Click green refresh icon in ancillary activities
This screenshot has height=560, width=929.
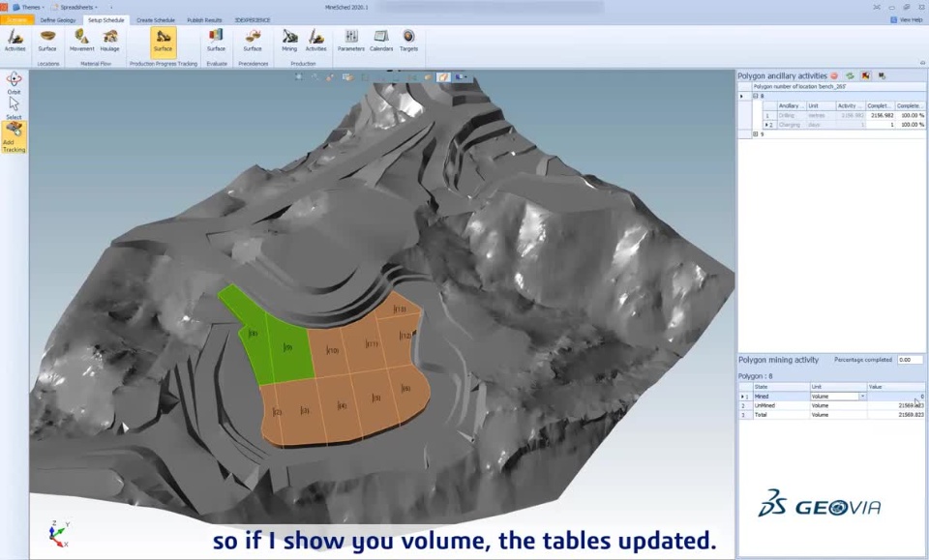coord(850,75)
